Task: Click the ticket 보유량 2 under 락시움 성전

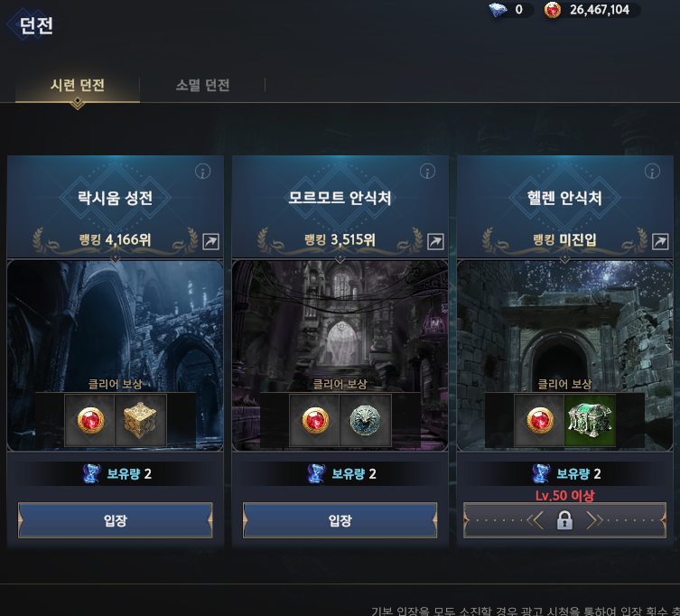Action: click(116, 473)
